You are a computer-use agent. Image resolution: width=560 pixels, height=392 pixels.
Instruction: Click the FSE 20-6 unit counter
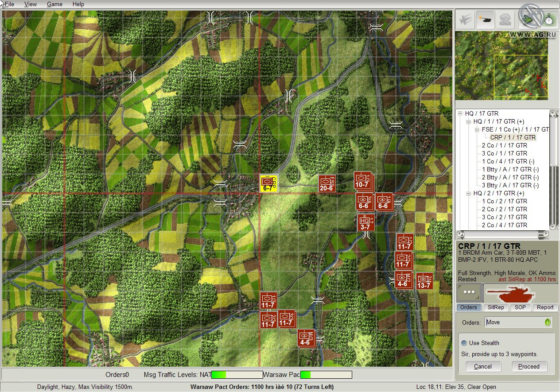tap(327, 183)
